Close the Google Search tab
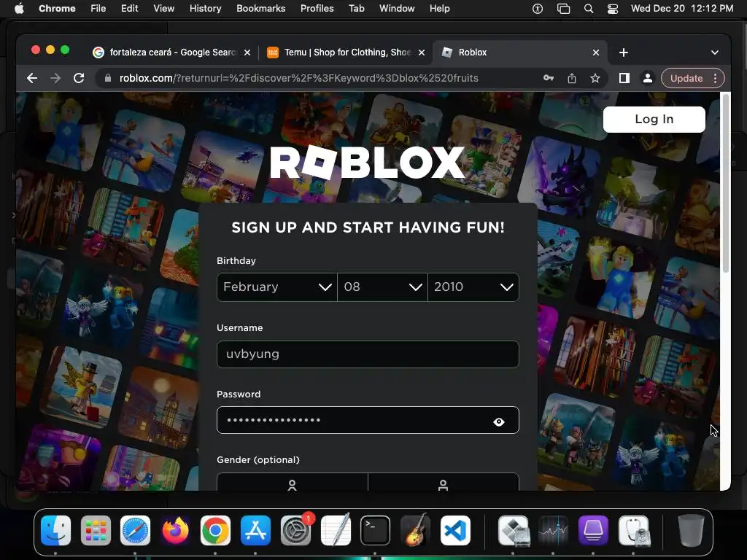 click(247, 52)
